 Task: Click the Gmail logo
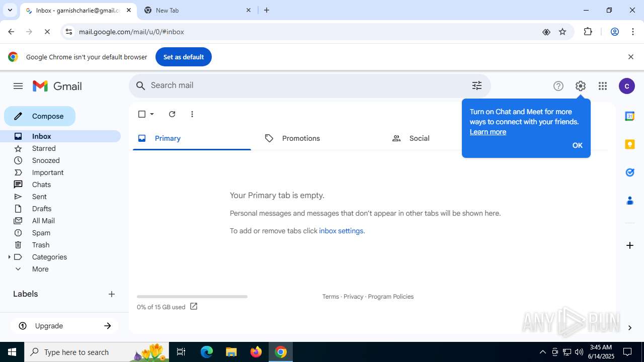tap(57, 86)
